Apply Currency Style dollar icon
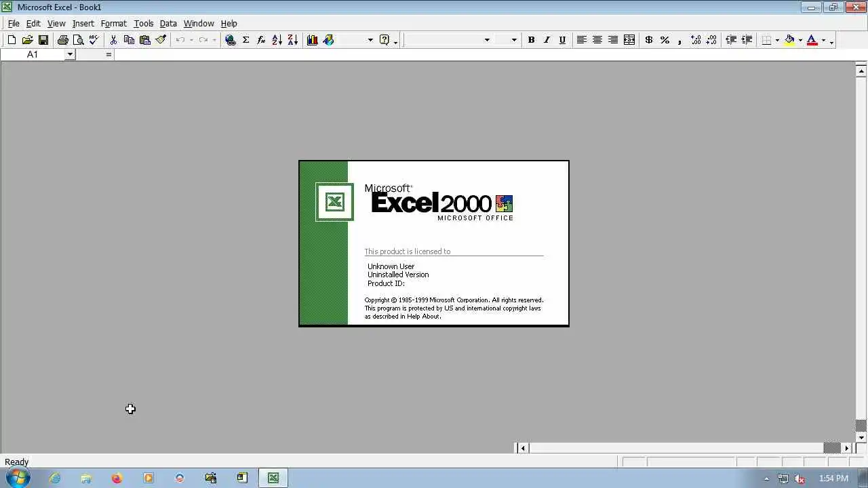 click(x=649, y=40)
